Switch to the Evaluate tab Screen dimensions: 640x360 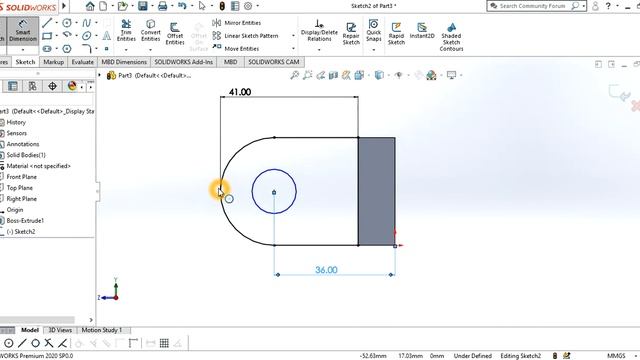tap(82, 62)
